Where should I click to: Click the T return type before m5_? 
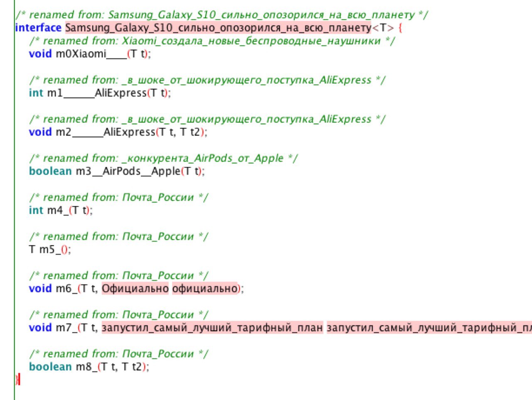click(x=32, y=249)
